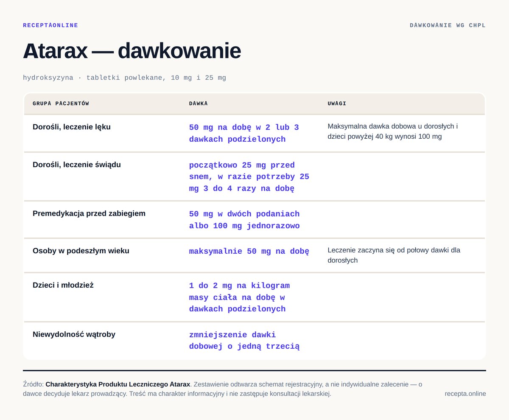Click the 'DAWKA' column header
509x420 pixels.
tap(199, 104)
